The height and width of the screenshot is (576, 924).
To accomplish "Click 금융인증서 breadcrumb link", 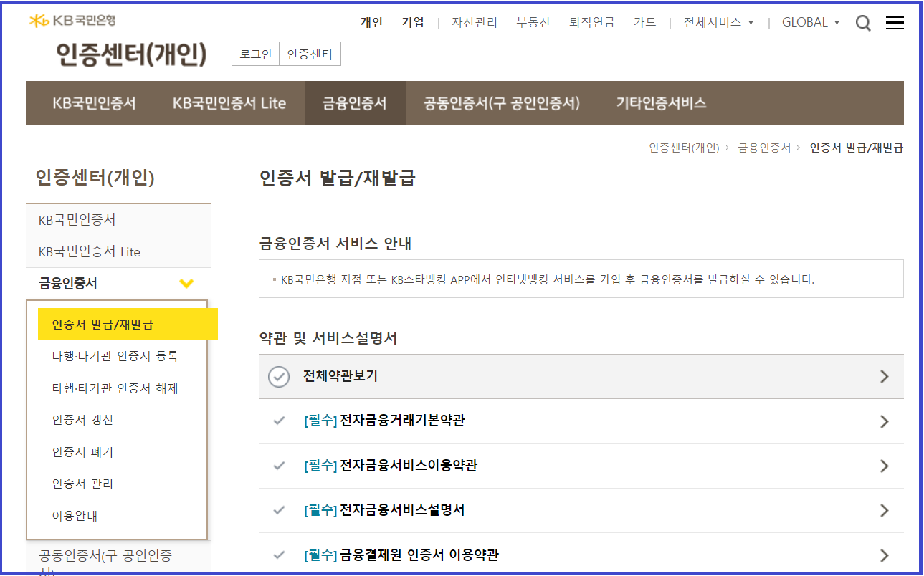I will pyautogui.click(x=764, y=148).
